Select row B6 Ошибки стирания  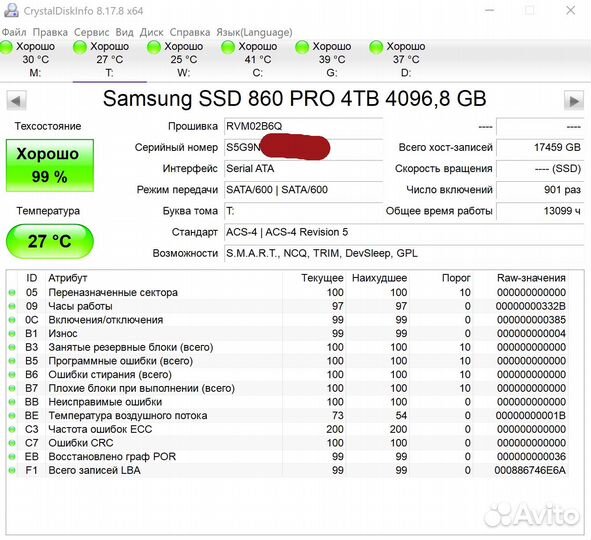[x=288, y=375]
